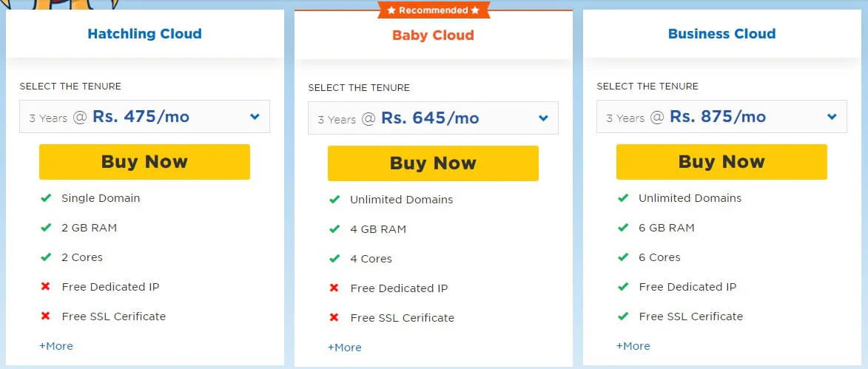Click green checkmark next to Business Free Dedicated IP
Viewport: 868px width, 369px height.
tap(623, 287)
